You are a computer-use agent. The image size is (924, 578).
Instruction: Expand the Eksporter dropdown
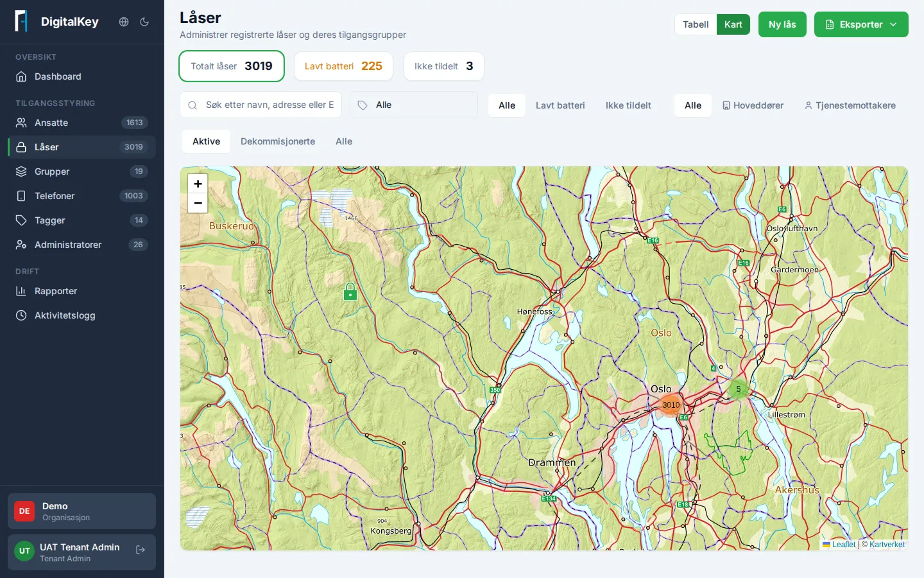tap(861, 24)
